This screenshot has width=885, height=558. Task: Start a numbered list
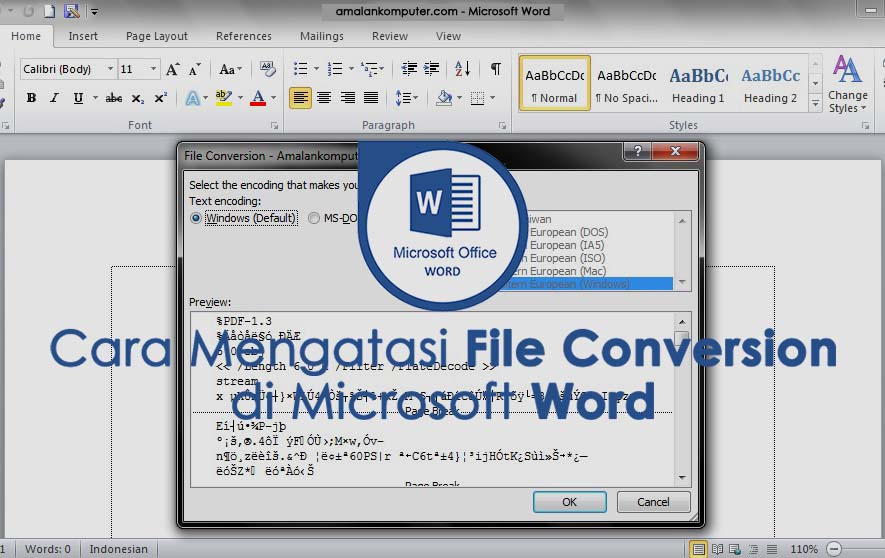(335, 69)
